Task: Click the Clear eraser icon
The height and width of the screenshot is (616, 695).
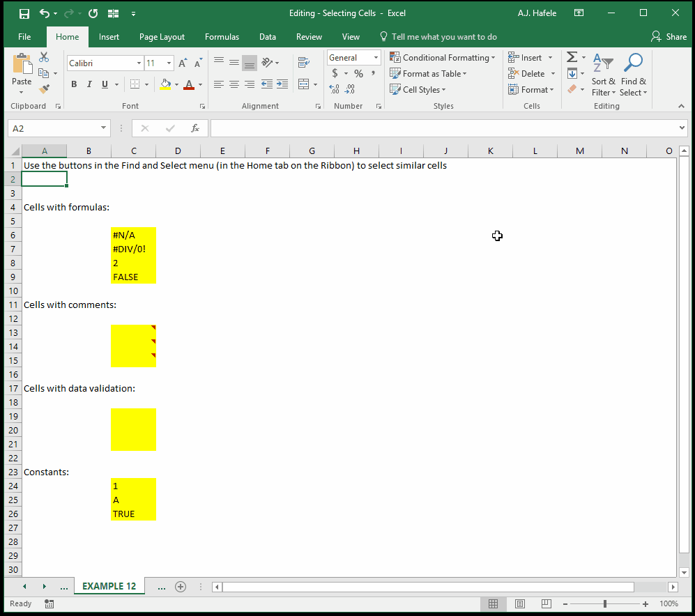Action: (572, 89)
